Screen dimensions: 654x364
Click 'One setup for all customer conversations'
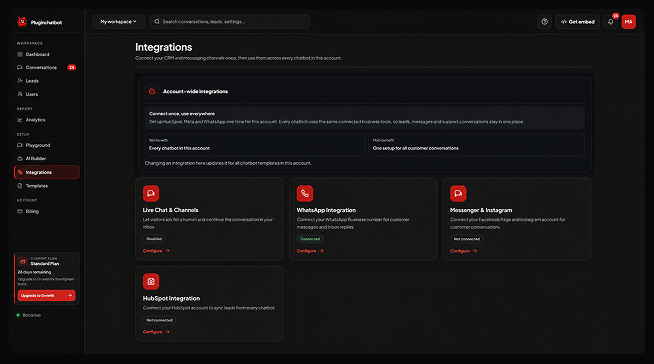pos(415,148)
